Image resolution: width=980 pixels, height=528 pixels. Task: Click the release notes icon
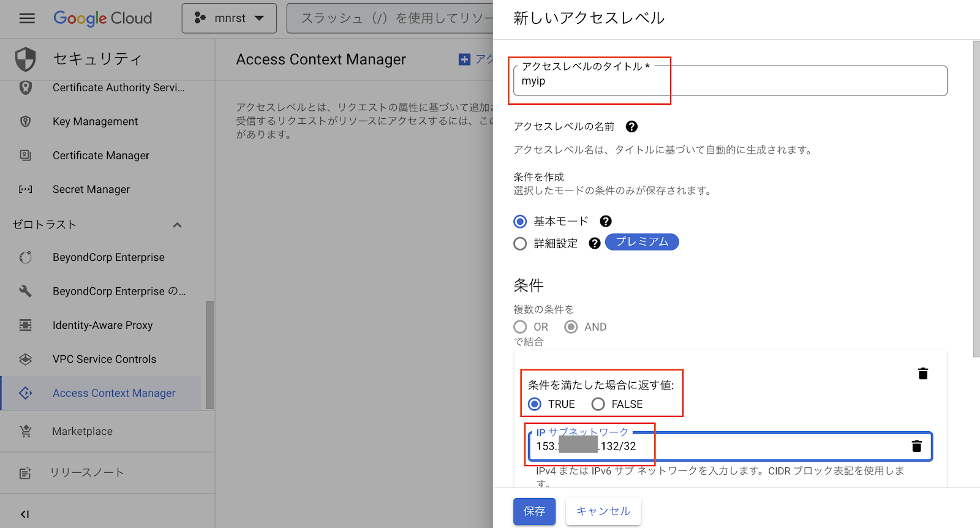coord(25,473)
